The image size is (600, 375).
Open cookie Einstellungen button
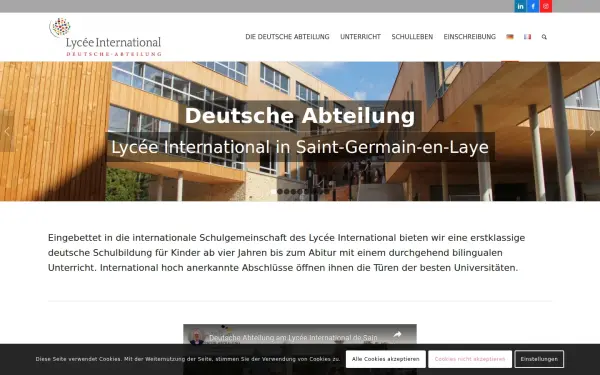point(539,359)
